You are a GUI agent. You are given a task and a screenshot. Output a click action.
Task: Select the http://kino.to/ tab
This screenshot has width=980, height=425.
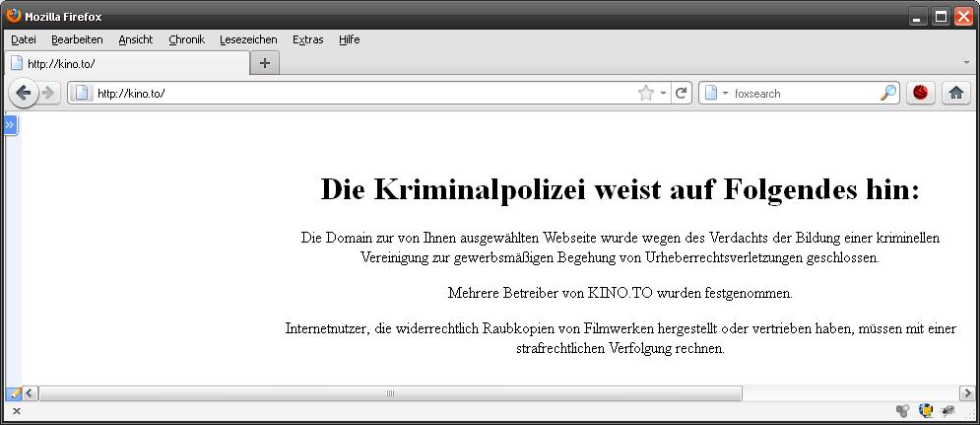pos(126,62)
